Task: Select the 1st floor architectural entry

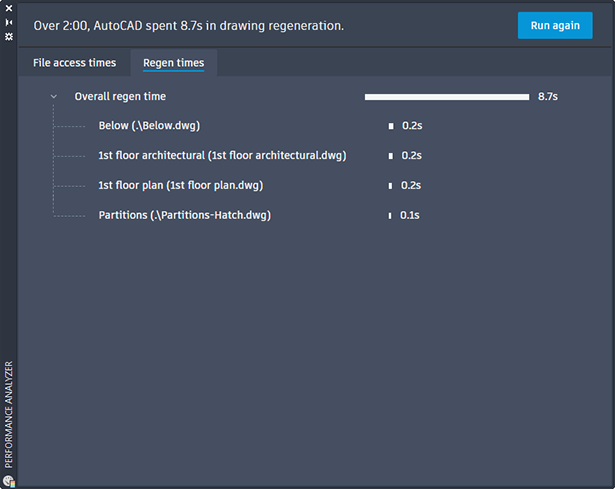Action: pyautogui.click(x=222, y=156)
